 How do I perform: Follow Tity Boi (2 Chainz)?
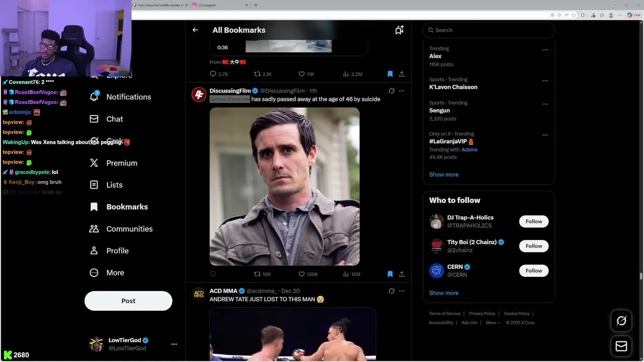[534, 246]
